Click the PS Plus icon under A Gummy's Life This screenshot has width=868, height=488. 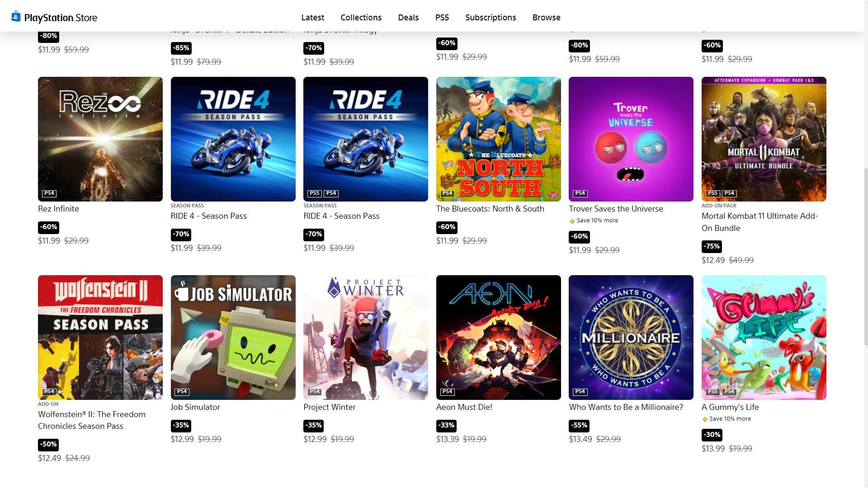tap(704, 419)
